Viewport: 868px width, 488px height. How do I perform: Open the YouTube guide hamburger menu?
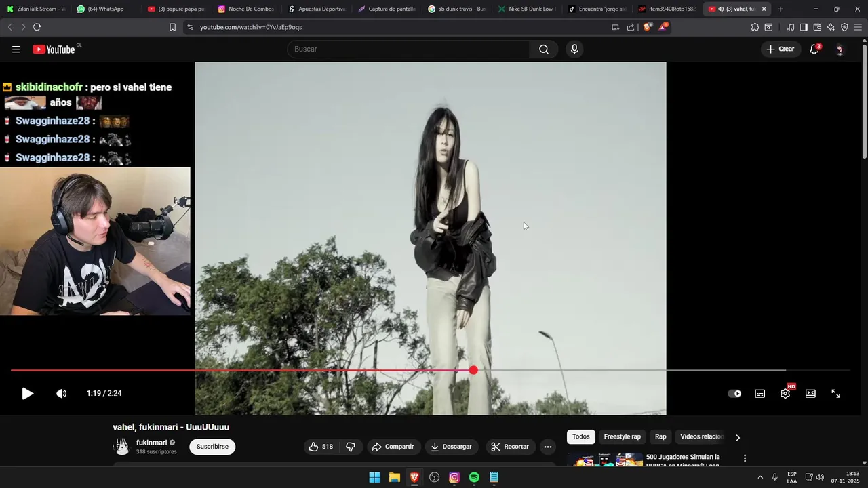click(16, 49)
